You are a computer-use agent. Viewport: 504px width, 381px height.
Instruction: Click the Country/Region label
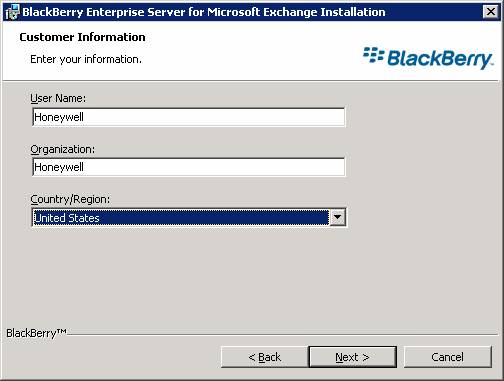(x=70, y=199)
